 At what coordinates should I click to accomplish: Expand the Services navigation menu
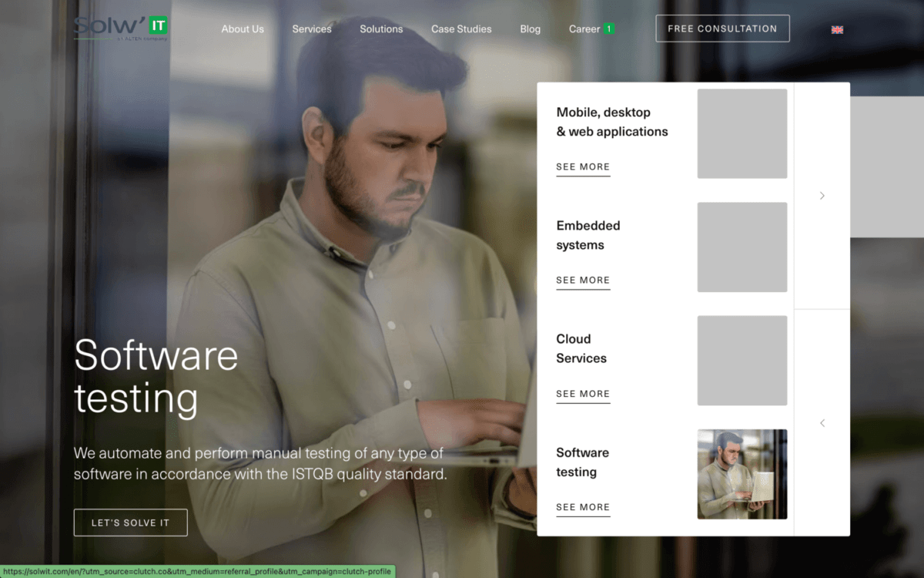tap(311, 29)
